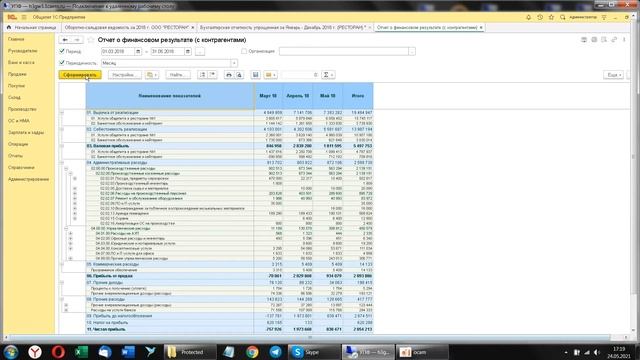The width and height of the screenshot is (640, 360).
Task: Click the period end date field
Action: coord(167,51)
